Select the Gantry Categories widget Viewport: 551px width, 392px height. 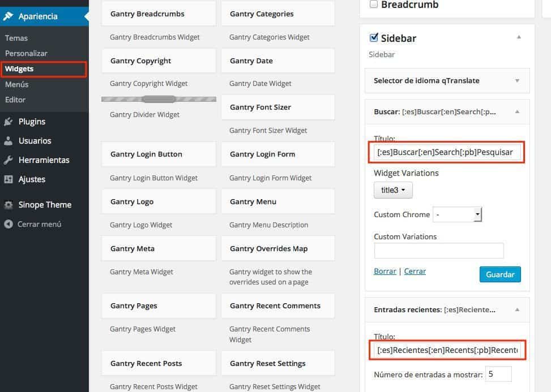pyautogui.click(x=278, y=14)
